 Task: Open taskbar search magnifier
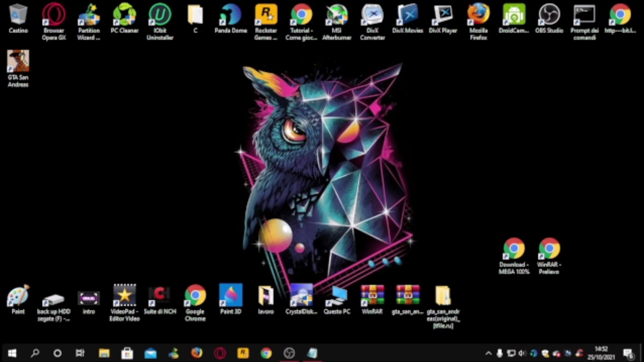35,353
